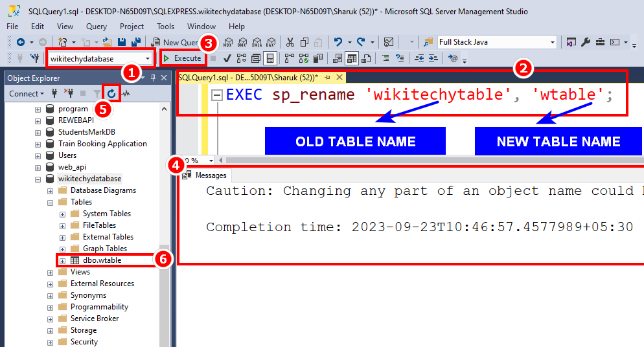Expand the dbo.wtable table node
This screenshot has width=644, height=347.
63,260
